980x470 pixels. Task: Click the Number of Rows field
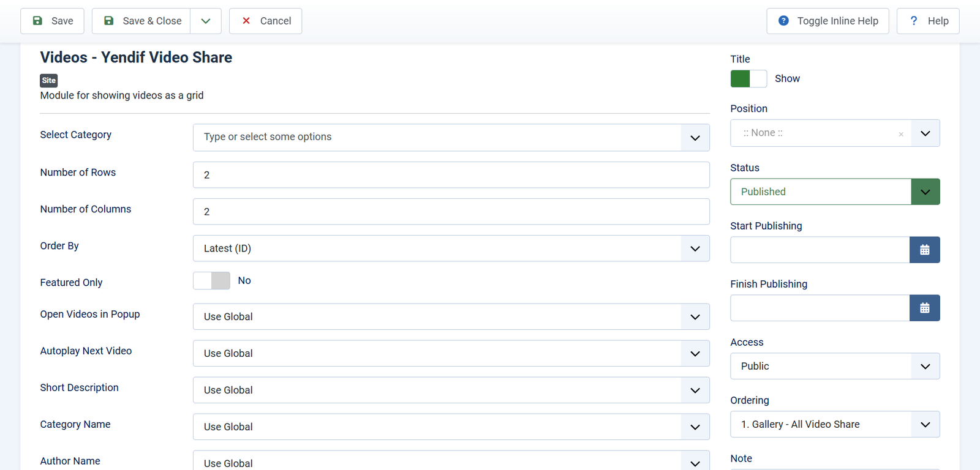coord(451,175)
